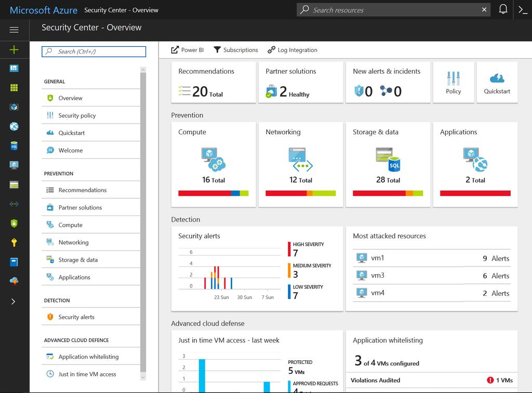Open Applications in the side menu
The image size is (532, 393).
91,277
